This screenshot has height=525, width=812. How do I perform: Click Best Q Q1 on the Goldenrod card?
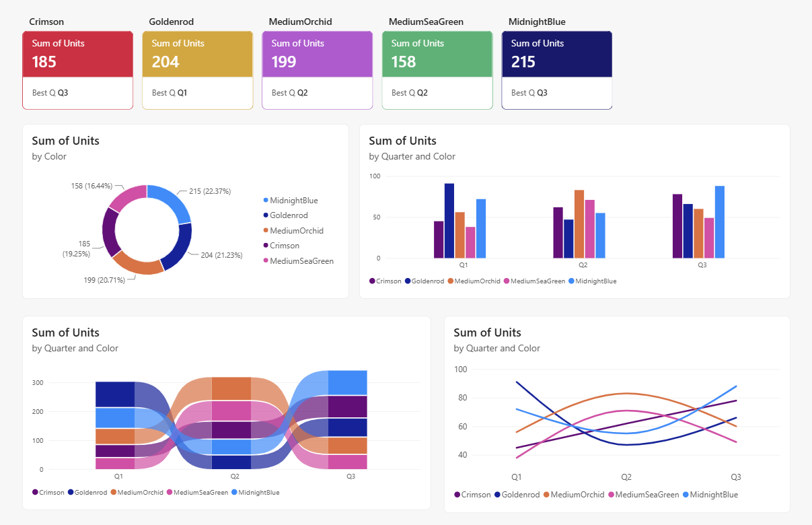click(170, 93)
